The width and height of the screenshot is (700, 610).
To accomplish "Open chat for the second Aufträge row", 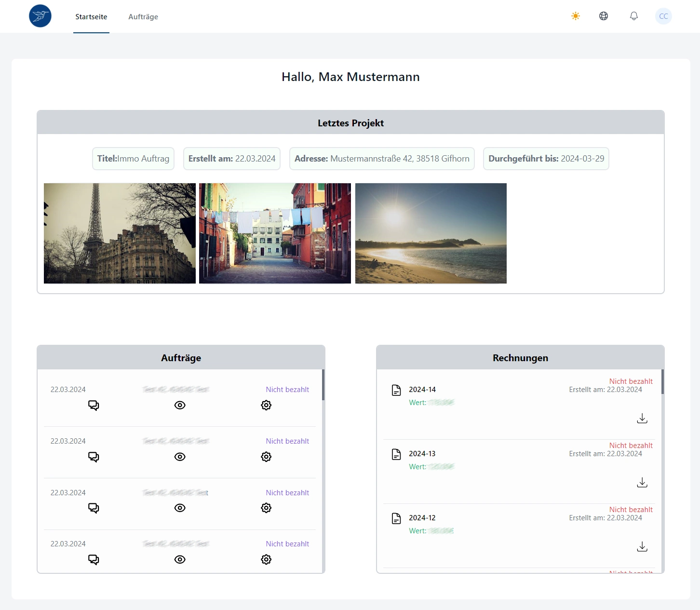I will point(94,457).
